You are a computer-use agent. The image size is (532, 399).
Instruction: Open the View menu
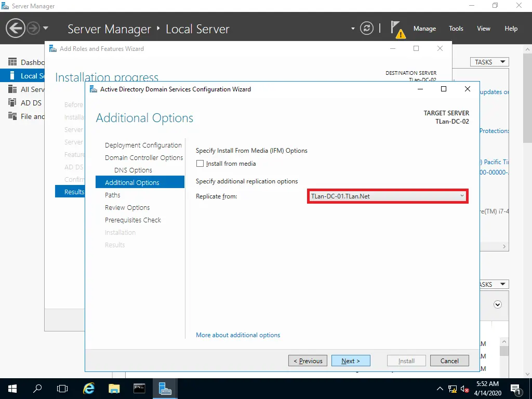coord(484,29)
